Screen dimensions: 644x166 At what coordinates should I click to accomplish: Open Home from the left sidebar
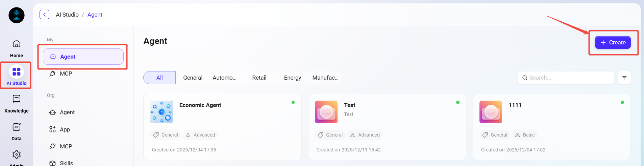[x=16, y=44]
